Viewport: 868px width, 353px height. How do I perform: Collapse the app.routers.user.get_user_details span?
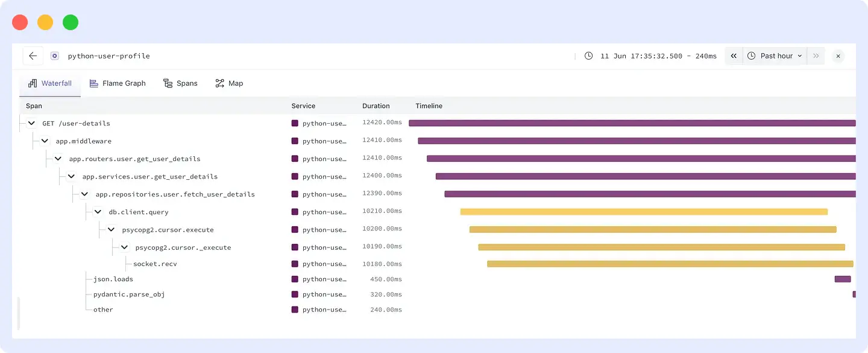coord(58,159)
